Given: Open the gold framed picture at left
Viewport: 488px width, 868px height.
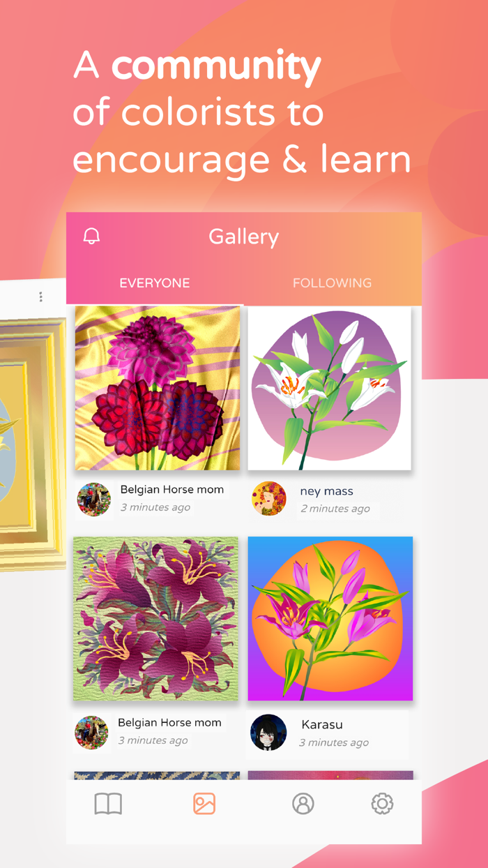Looking at the screenshot, I should 33,443.
